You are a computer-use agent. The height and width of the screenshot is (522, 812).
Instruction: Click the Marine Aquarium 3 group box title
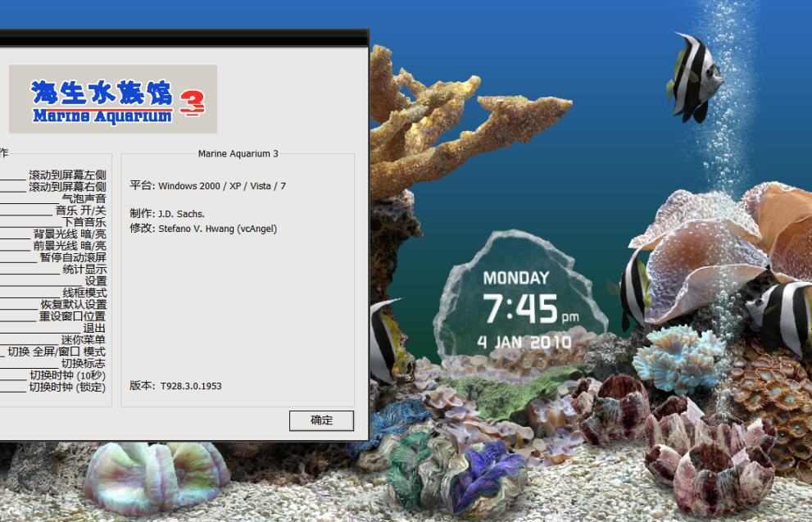(238, 154)
